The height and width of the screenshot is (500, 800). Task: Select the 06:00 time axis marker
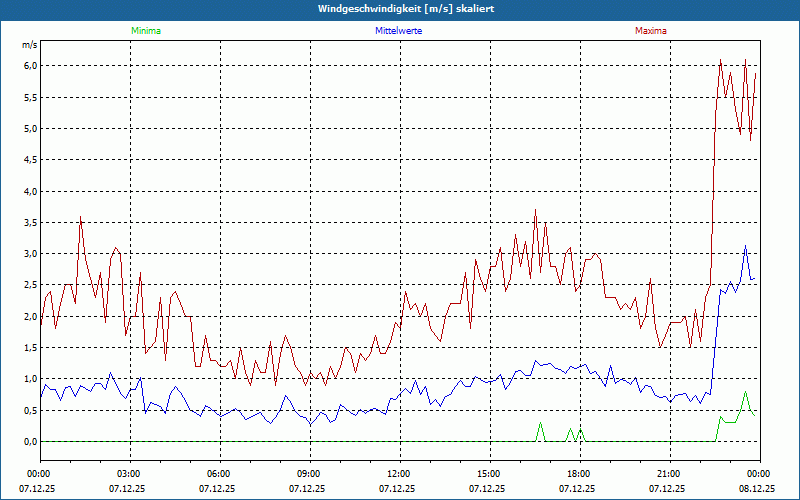pos(219,474)
